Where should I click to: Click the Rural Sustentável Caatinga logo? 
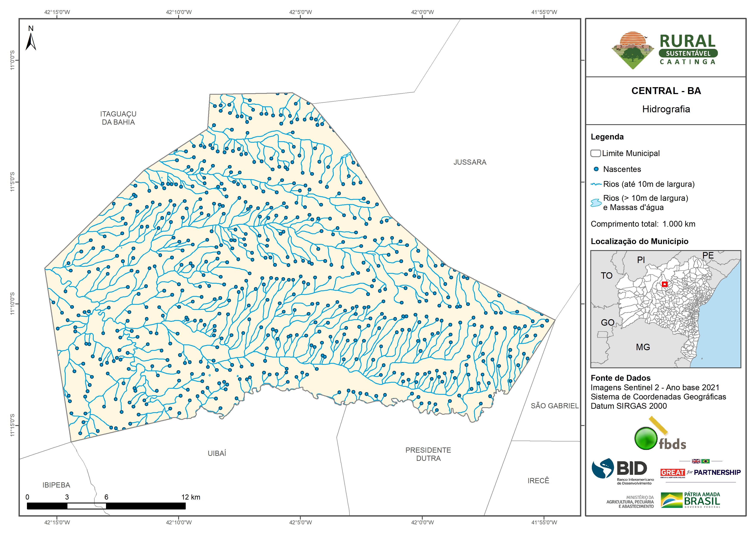coord(665,50)
